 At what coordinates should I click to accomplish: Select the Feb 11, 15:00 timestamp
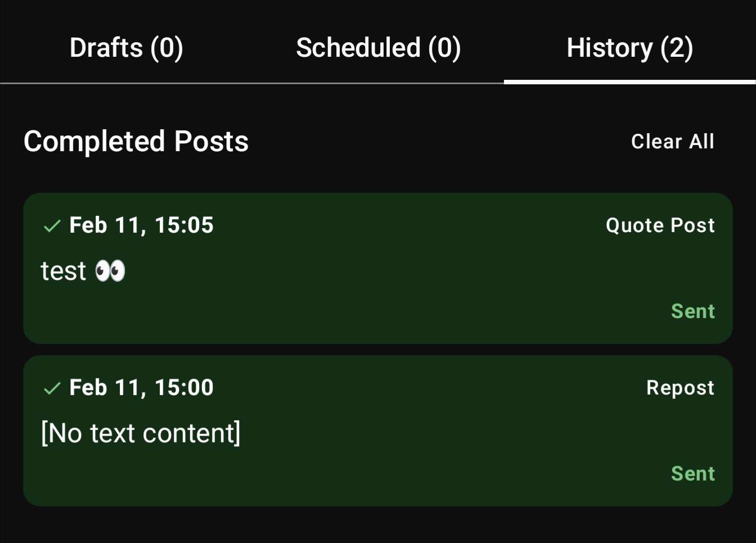[x=141, y=388]
